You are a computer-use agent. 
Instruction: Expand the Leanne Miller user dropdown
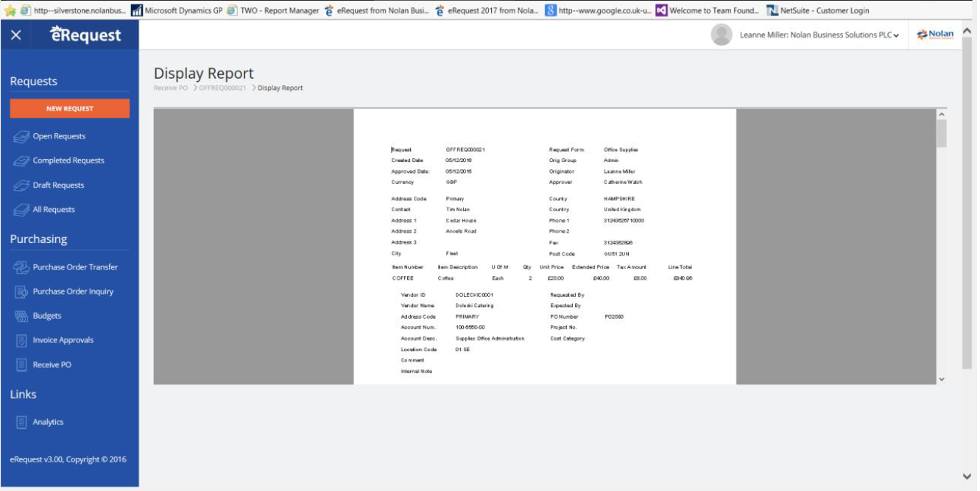tap(895, 35)
